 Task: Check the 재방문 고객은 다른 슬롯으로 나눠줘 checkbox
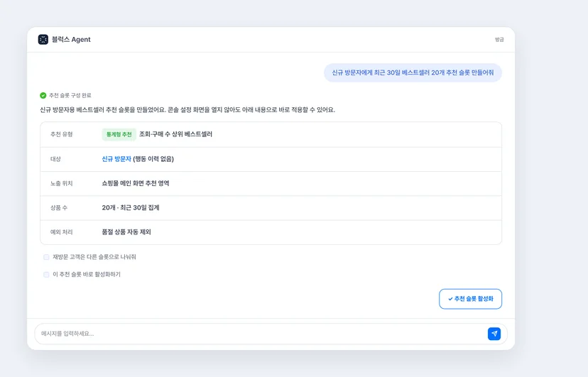pyautogui.click(x=46, y=257)
